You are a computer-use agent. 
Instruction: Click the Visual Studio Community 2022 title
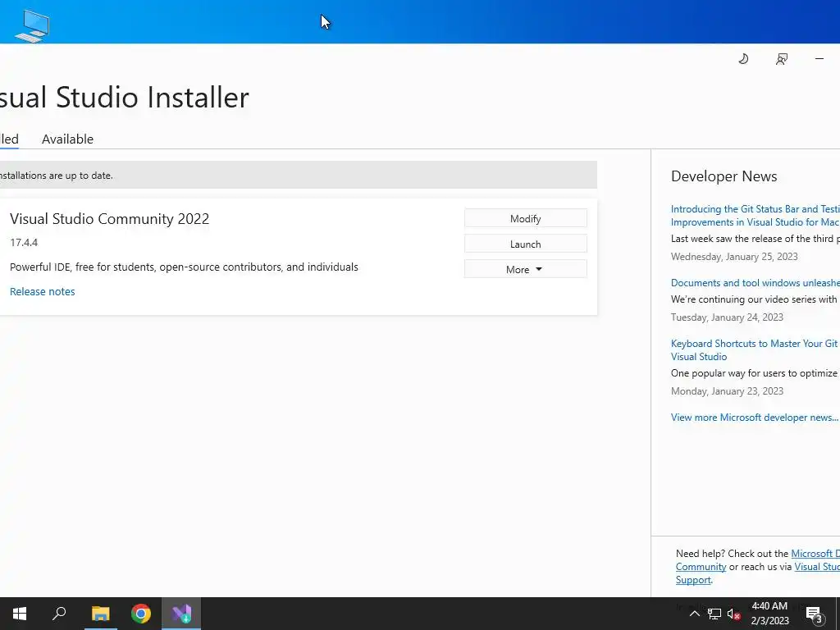click(x=109, y=218)
